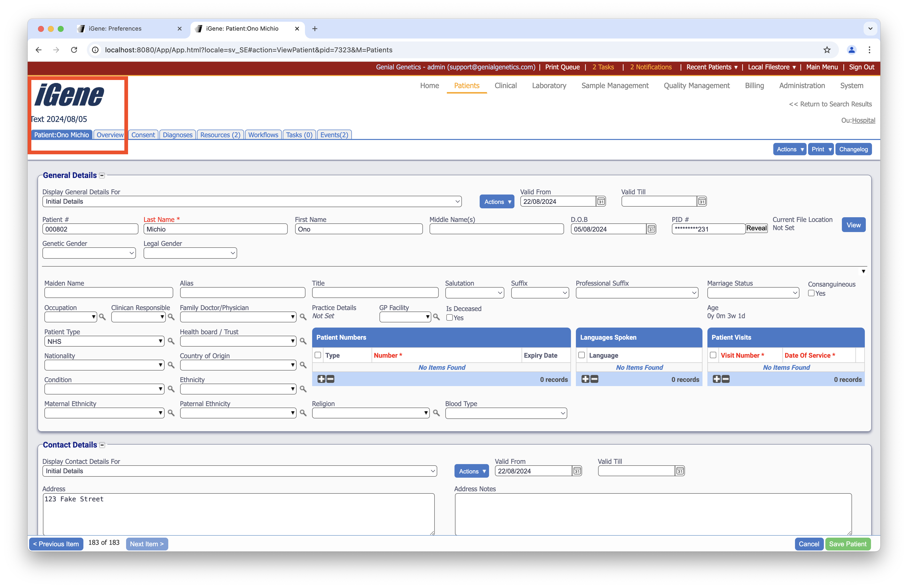Image resolution: width=908 pixels, height=588 pixels.
Task: Collapse the General Details section
Action: click(102, 176)
